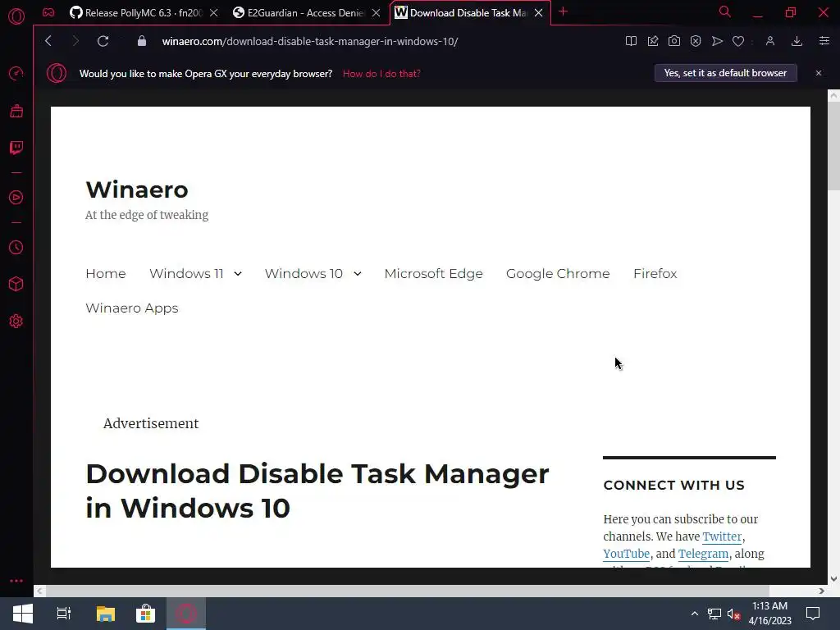Open the Twitter link

coord(722,536)
